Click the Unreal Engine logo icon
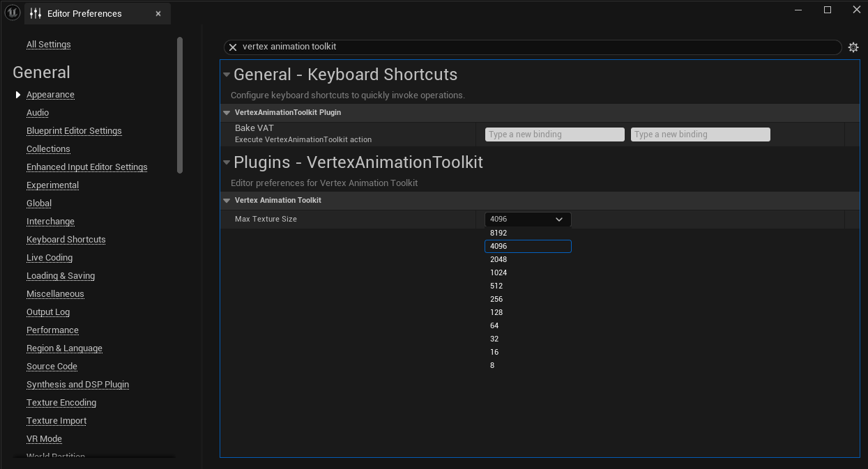868x469 pixels. tap(13, 13)
